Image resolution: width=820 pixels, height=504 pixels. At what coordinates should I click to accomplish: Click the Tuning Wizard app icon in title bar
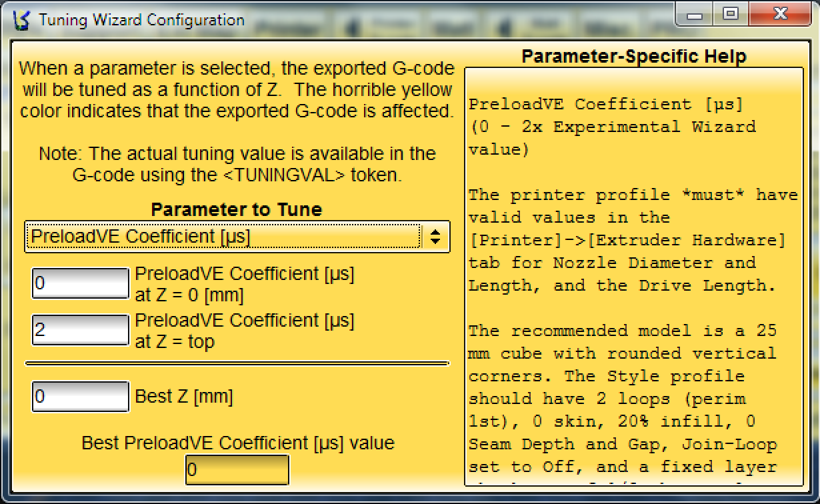click(x=21, y=19)
